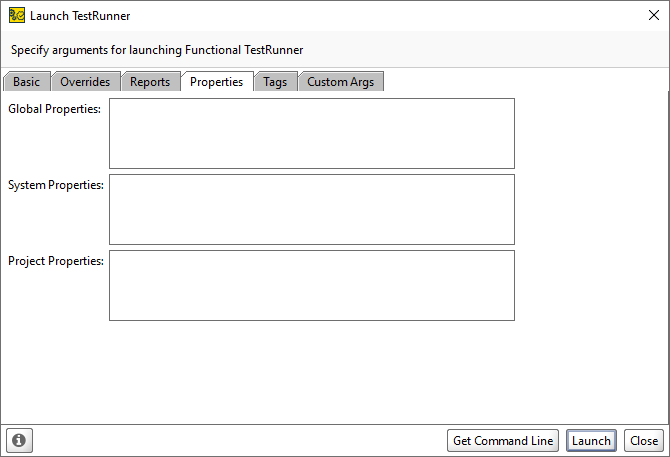
Task: Click the System Properties label
Action: pyautogui.click(x=56, y=185)
